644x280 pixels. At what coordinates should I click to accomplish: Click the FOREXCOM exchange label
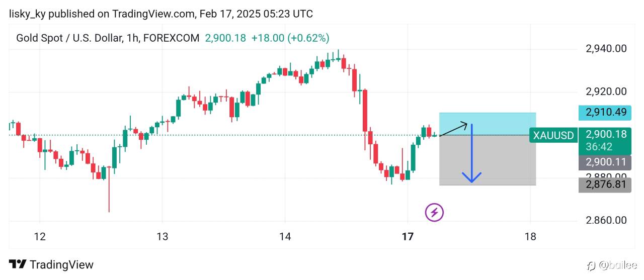tap(171, 38)
